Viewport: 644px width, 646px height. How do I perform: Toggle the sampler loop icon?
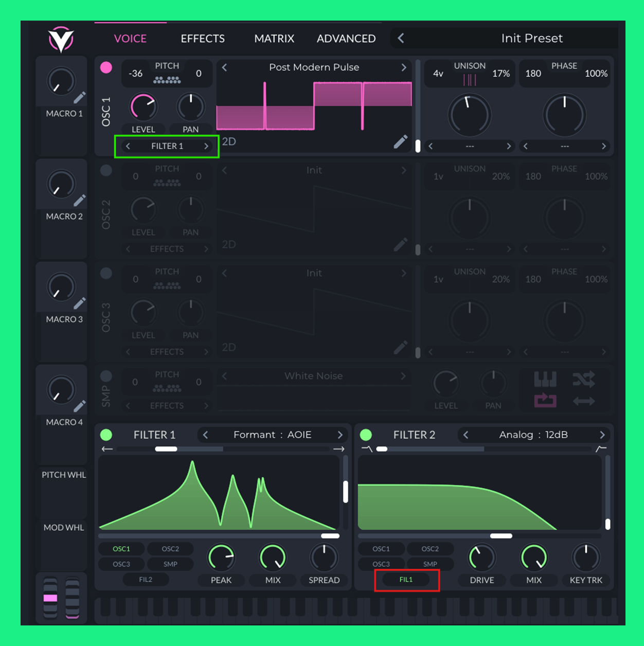pos(545,401)
